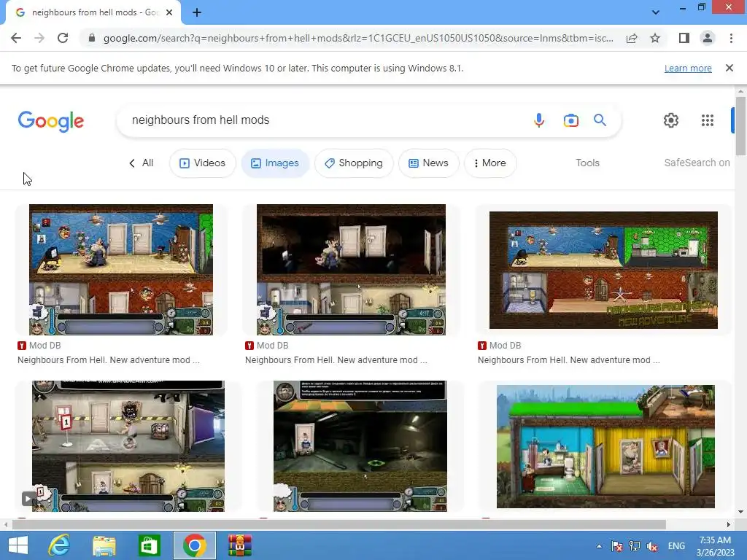The width and height of the screenshot is (747, 560).
Task: Dismiss the Chrome update notification bar
Action: point(729,68)
